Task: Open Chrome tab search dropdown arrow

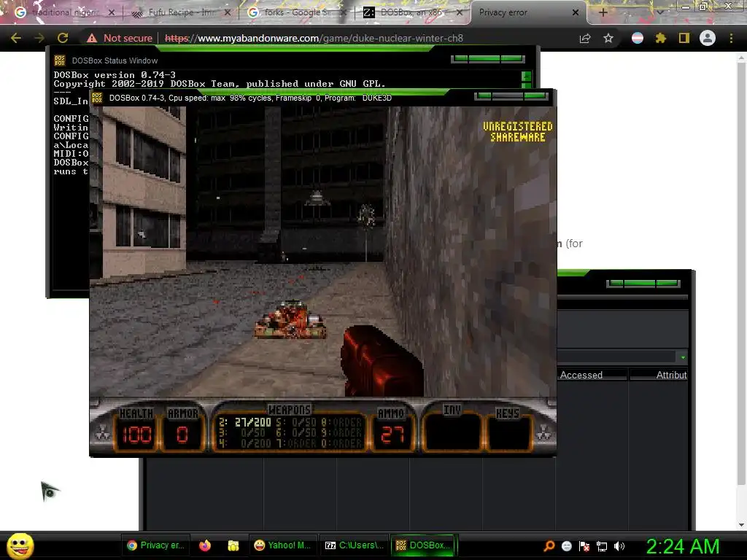Action: (660, 12)
